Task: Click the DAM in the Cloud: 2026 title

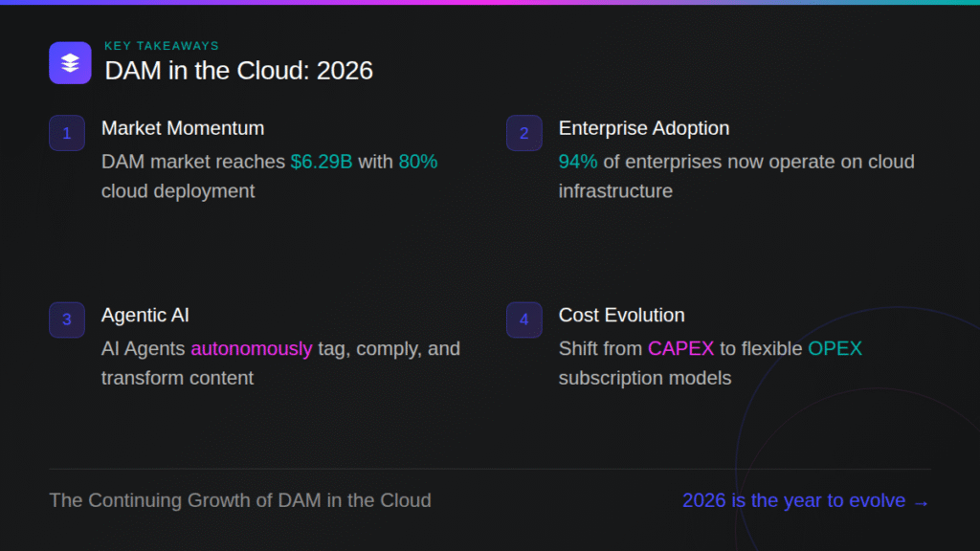Action: (237, 70)
